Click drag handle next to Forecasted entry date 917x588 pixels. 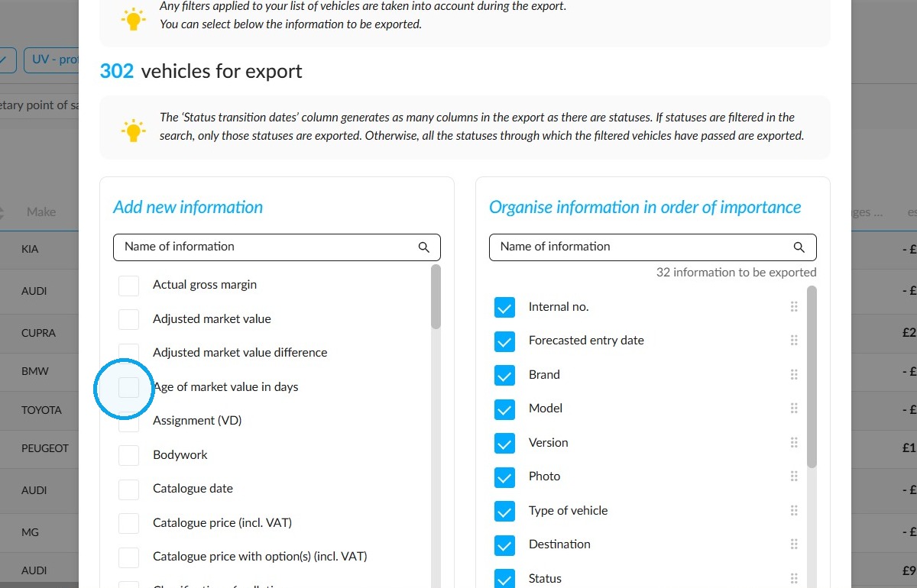click(x=794, y=341)
